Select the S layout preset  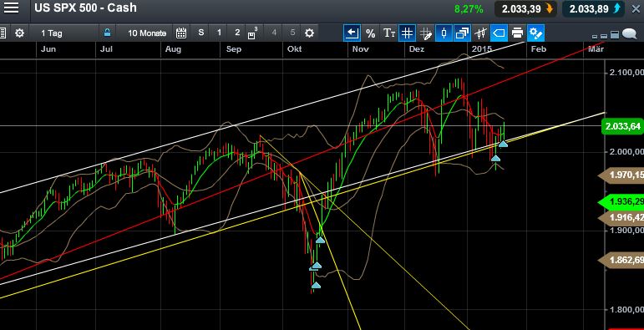pyautogui.click(x=200, y=33)
